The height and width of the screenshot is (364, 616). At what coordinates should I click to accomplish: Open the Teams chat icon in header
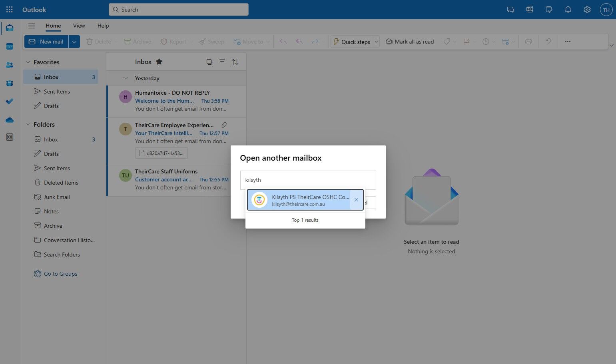coord(510,10)
